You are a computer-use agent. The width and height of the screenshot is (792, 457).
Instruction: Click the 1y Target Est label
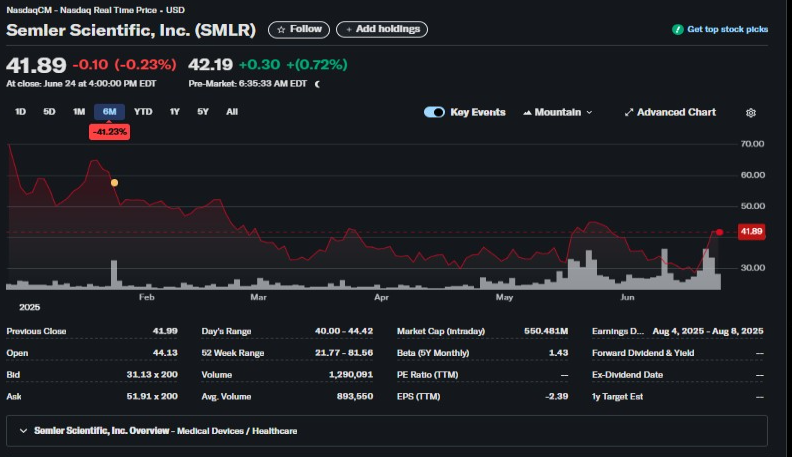click(x=617, y=396)
